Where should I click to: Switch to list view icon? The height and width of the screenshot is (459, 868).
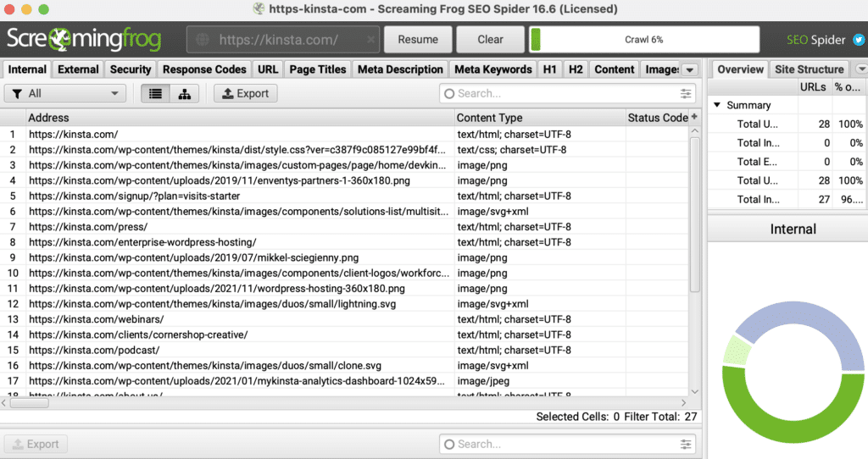155,93
